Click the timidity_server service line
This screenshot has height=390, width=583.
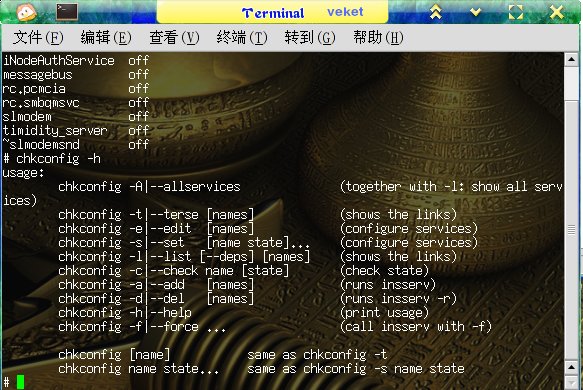click(76, 131)
